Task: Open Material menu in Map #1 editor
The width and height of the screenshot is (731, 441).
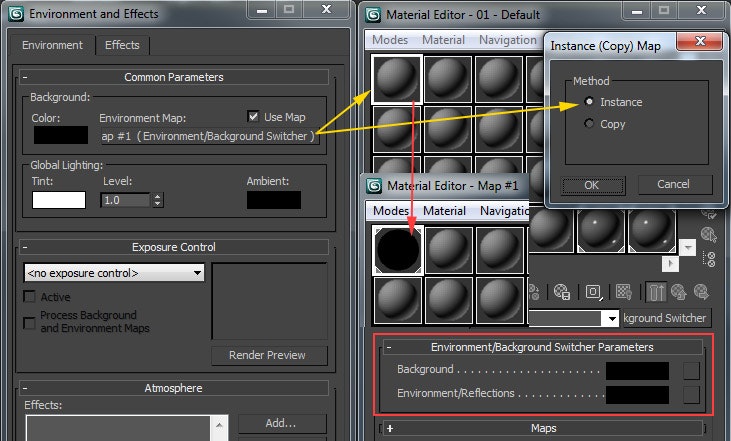Action: 444,211
